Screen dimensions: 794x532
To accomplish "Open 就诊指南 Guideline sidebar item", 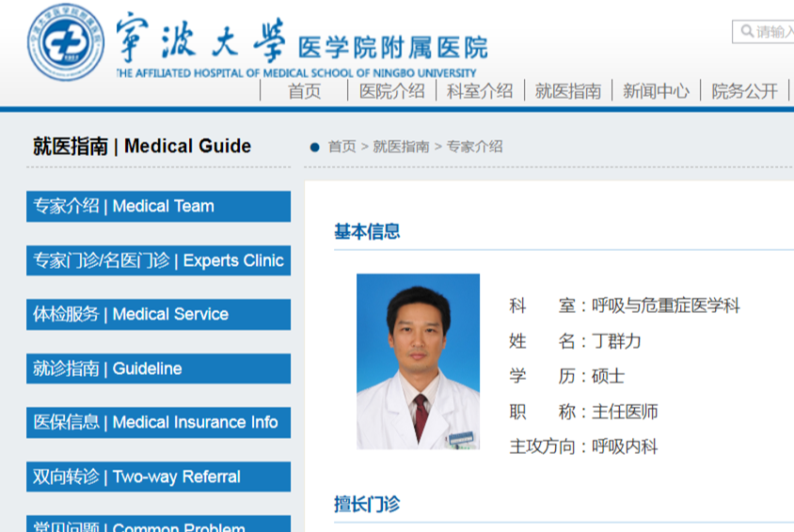I will click(x=158, y=368).
